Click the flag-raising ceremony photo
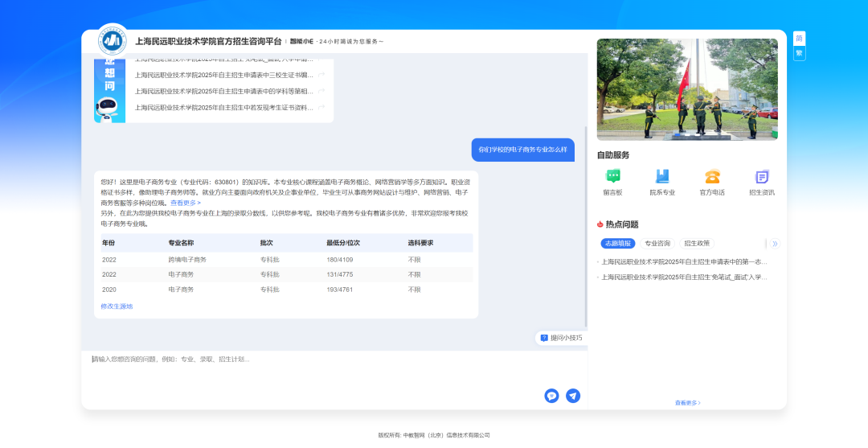868x448 pixels. point(687,89)
